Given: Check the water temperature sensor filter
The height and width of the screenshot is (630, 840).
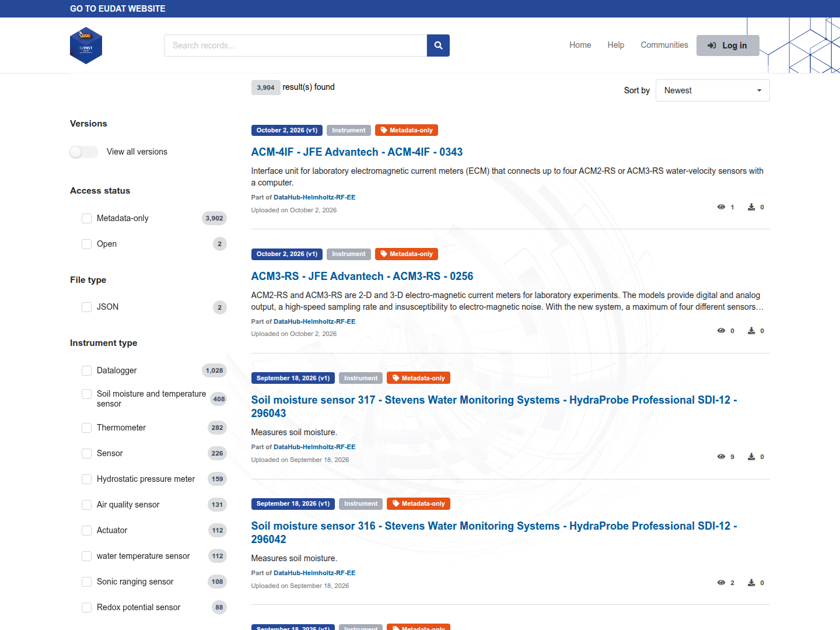Looking at the screenshot, I should (86, 556).
